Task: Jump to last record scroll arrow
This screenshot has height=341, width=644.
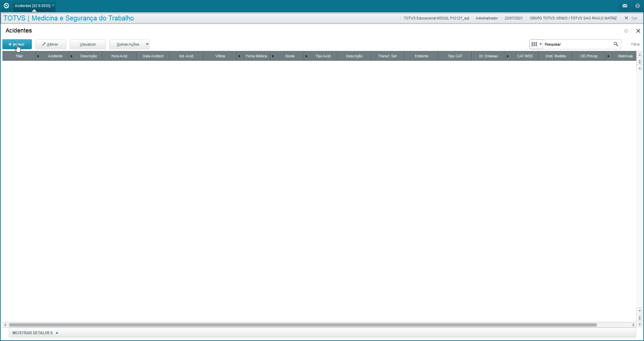Action: point(640,324)
